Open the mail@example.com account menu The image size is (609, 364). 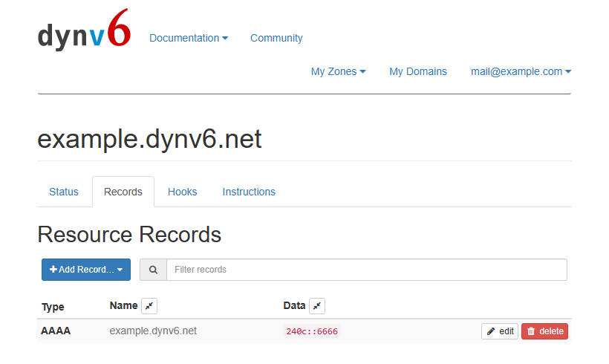click(x=521, y=71)
